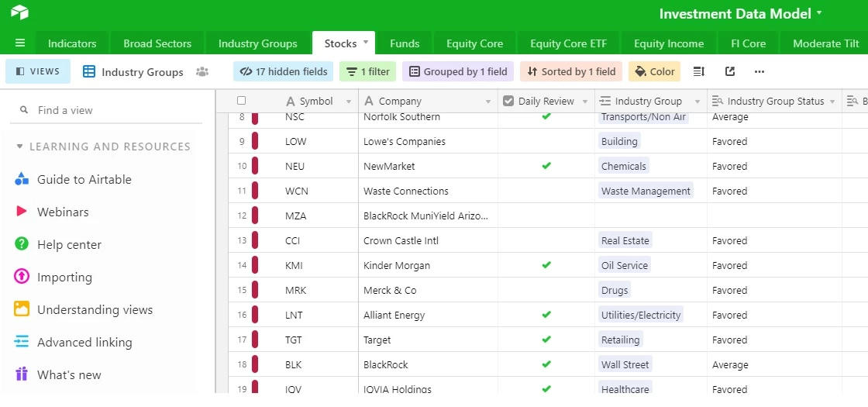
Task: Open the Industry Group Status column dropdown
Action: click(x=832, y=102)
